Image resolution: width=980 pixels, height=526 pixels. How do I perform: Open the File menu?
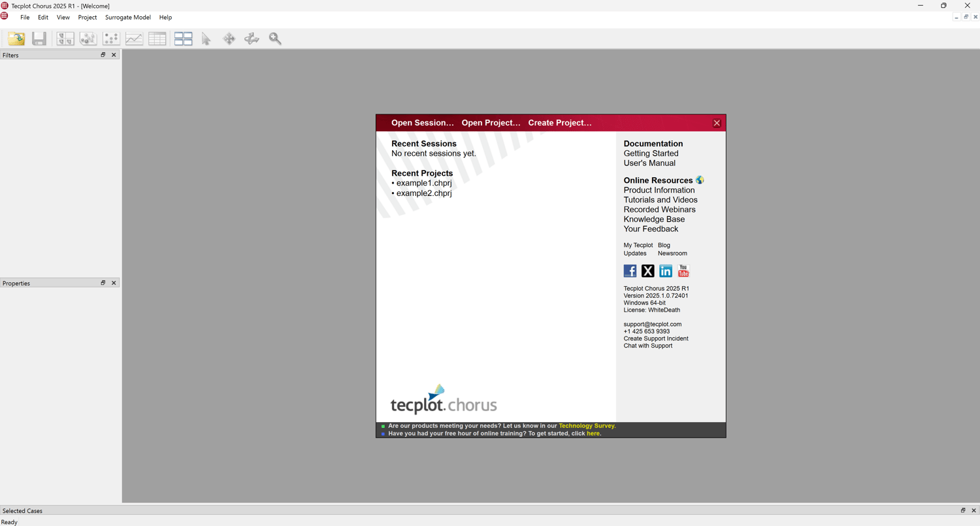25,18
